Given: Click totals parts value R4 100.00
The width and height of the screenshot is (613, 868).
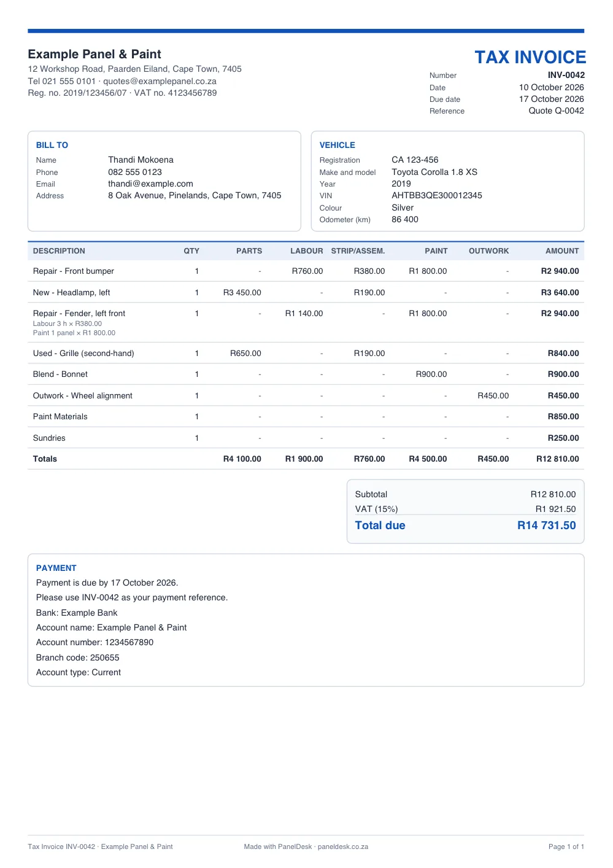Looking at the screenshot, I should (242, 459).
